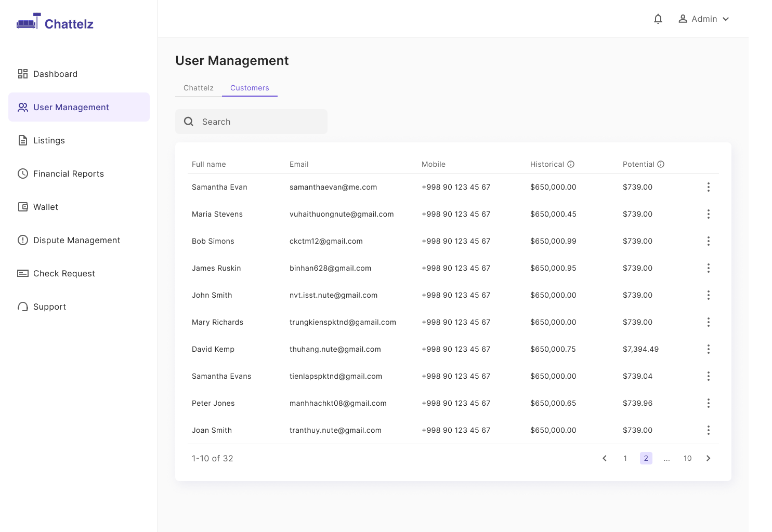This screenshot has width=772, height=532.
Task: Open Financial Reports in the sidebar
Action: (x=79, y=174)
